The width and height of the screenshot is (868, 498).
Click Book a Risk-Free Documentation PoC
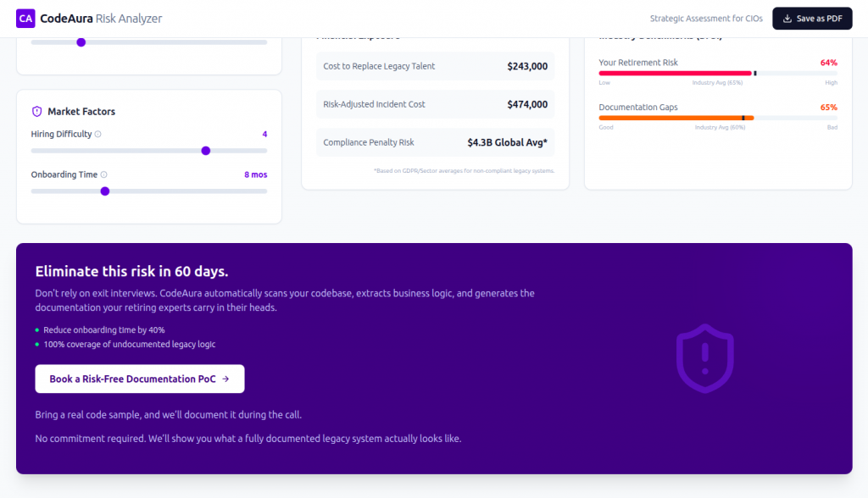pos(139,379)
